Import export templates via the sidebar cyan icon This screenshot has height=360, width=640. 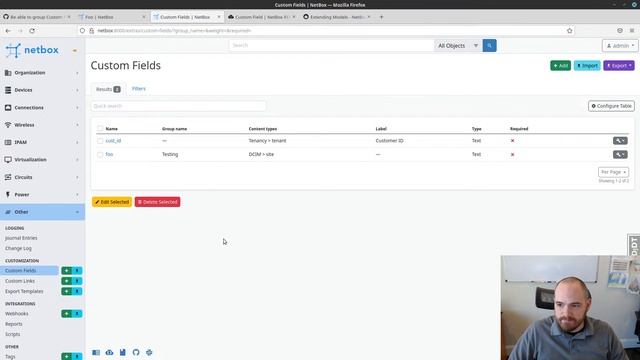tap(77, 291)
